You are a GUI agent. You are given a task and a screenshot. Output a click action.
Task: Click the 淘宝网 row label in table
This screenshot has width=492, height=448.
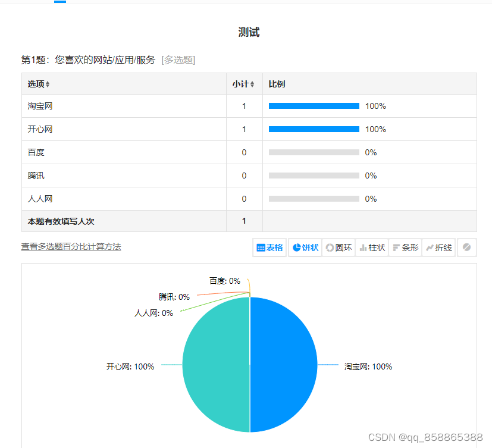[x=40, y=106]
